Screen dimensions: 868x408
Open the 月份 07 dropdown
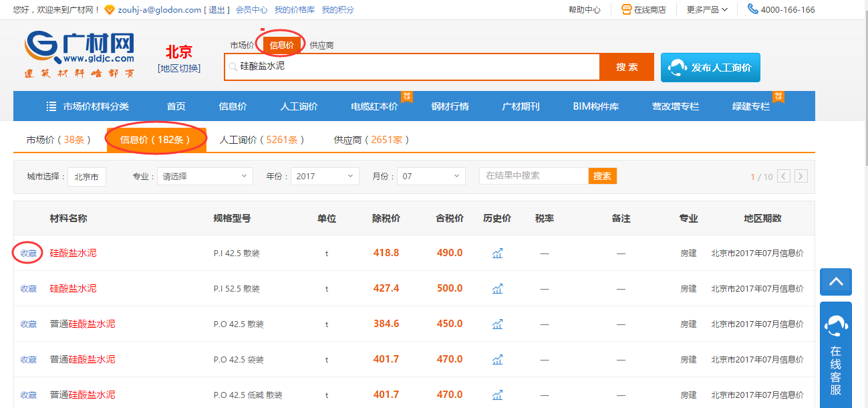431,177
